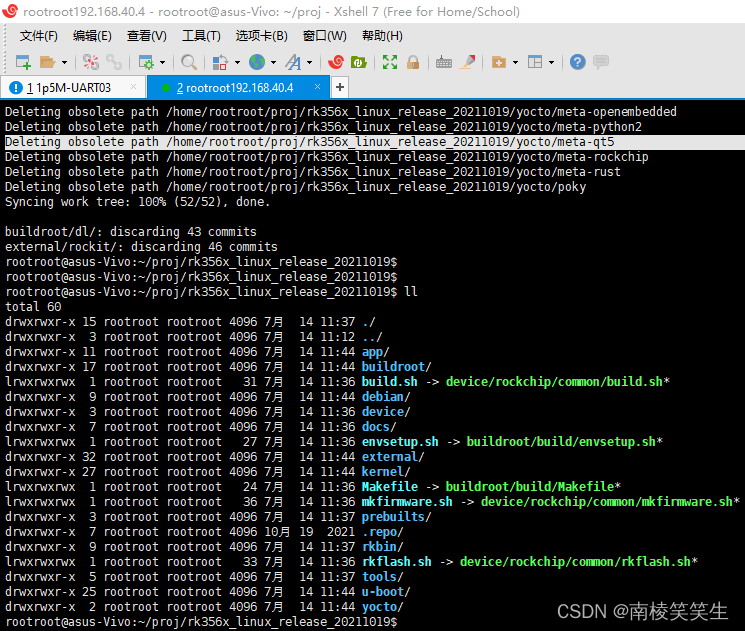The width and height of the screenshot is (745, 631).
Task: Expand the layout dropdown arrow
Action: click(551, 62)
